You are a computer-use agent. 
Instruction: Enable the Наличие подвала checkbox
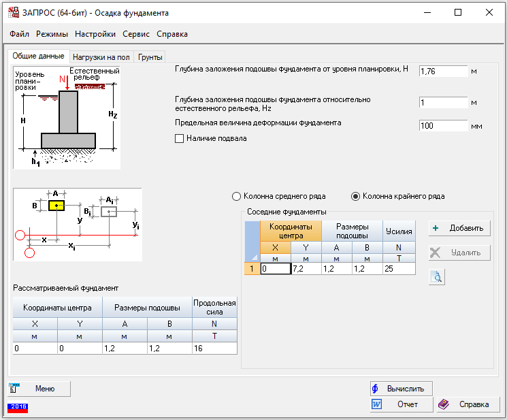coord(180,138)
